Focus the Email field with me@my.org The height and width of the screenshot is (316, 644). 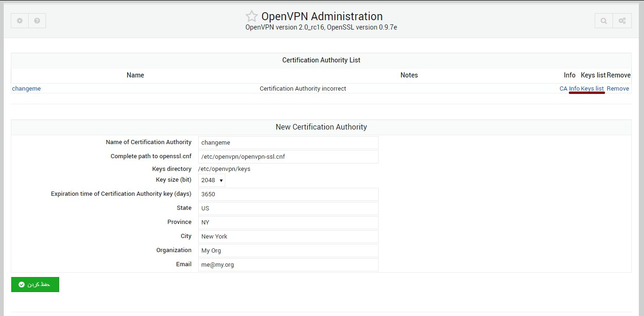point(288,265)
